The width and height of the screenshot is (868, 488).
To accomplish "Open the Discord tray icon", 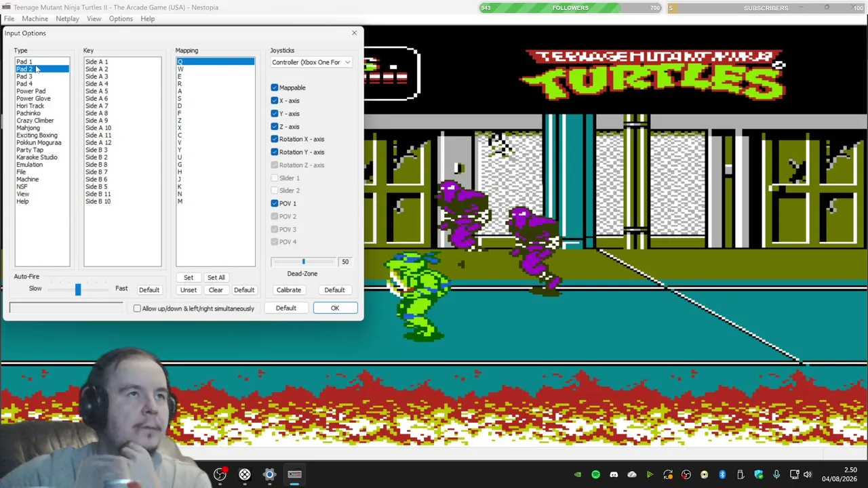I will (x=614, y=474).
